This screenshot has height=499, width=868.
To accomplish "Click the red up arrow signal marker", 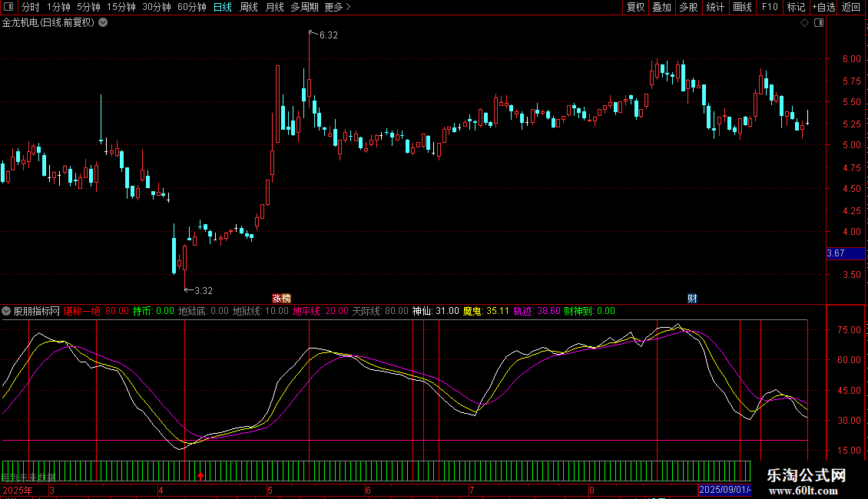I will click(200, 477).
